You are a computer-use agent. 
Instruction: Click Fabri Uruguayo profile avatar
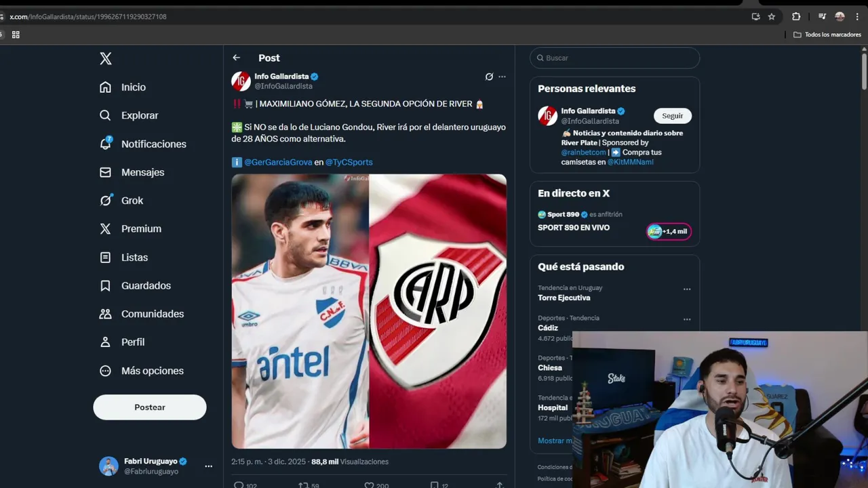[x=108, y=466]
